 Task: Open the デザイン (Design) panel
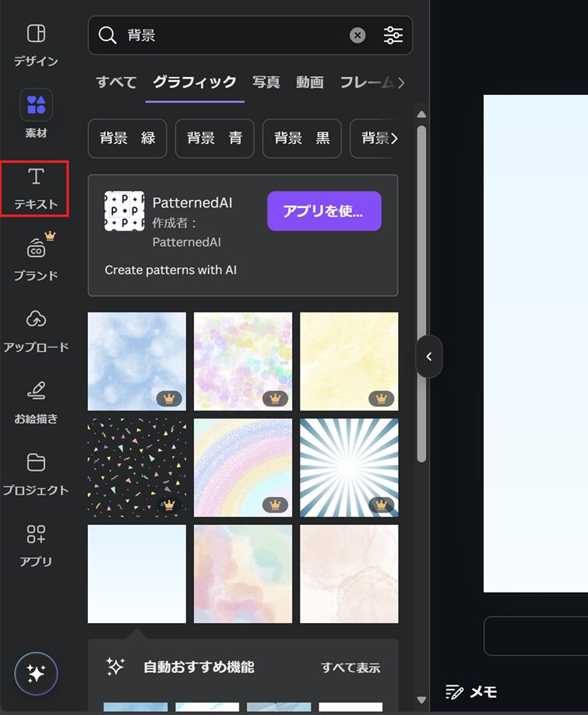pos(36,44)
